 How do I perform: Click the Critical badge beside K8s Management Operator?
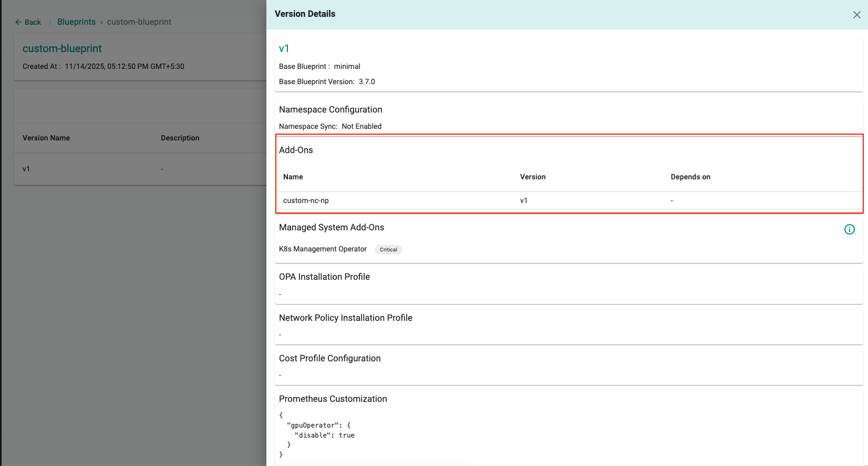[x=388, y=250]
